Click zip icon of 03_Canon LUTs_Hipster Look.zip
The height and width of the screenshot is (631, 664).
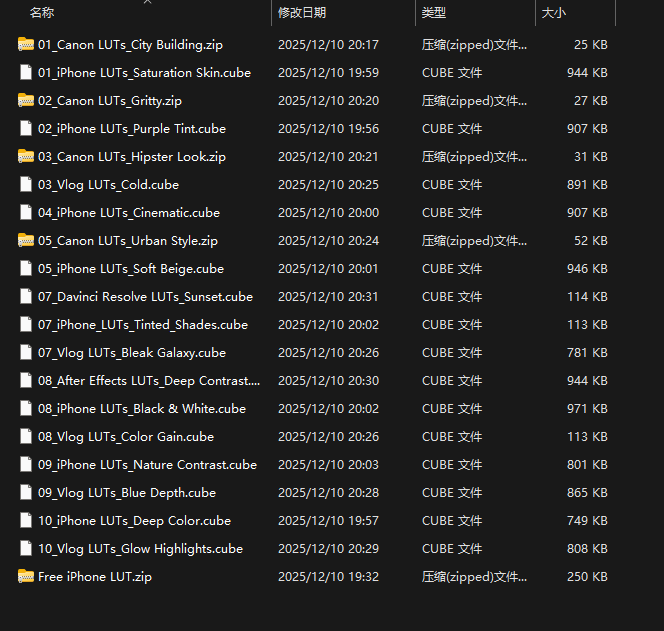pyautogui.click(x=26, y=156)
